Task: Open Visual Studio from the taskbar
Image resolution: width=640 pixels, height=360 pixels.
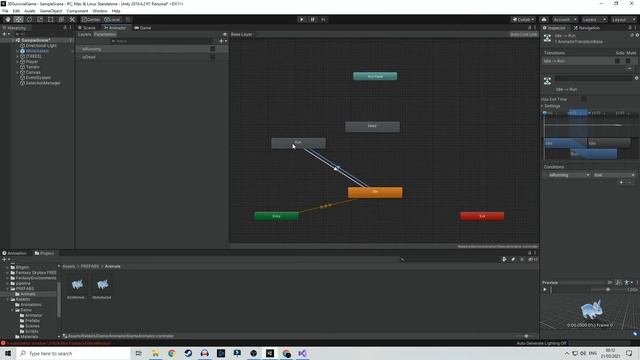Action: click(x=302, y=353)
